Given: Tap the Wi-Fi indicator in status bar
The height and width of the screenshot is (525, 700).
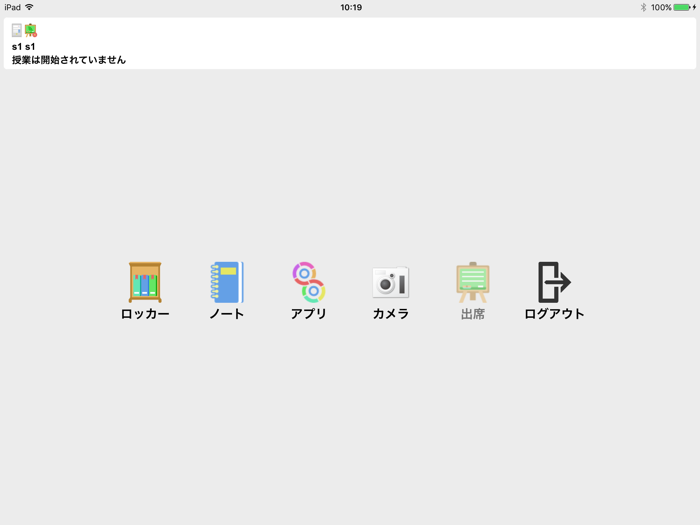Looking at the screenshot, I should point(29,7).
